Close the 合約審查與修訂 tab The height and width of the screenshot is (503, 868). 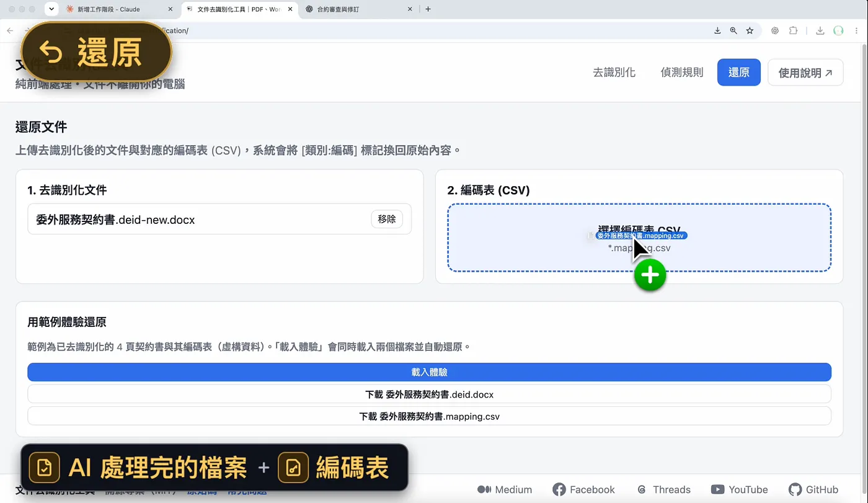point(410,9)
